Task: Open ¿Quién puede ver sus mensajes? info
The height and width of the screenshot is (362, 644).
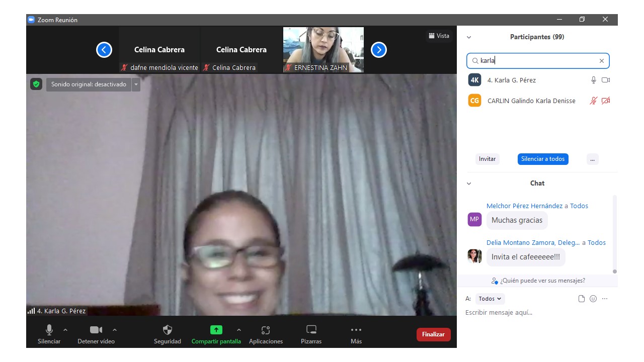Action: (538, 281)
